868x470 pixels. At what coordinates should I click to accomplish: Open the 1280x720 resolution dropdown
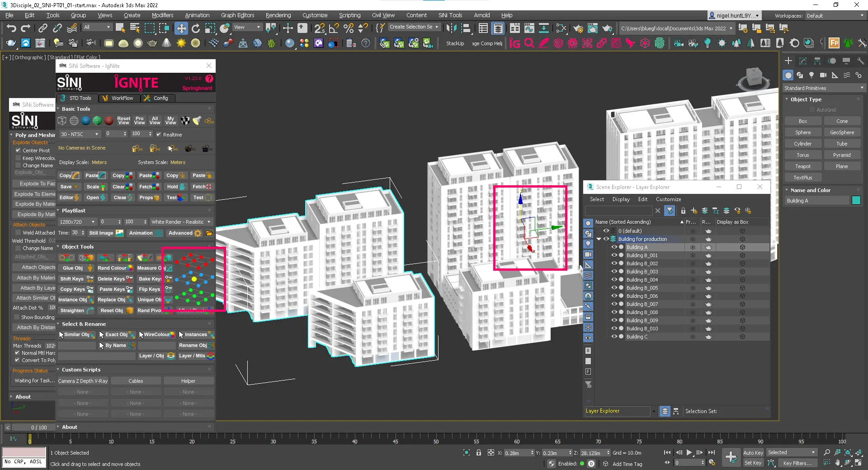pos(77,222)
